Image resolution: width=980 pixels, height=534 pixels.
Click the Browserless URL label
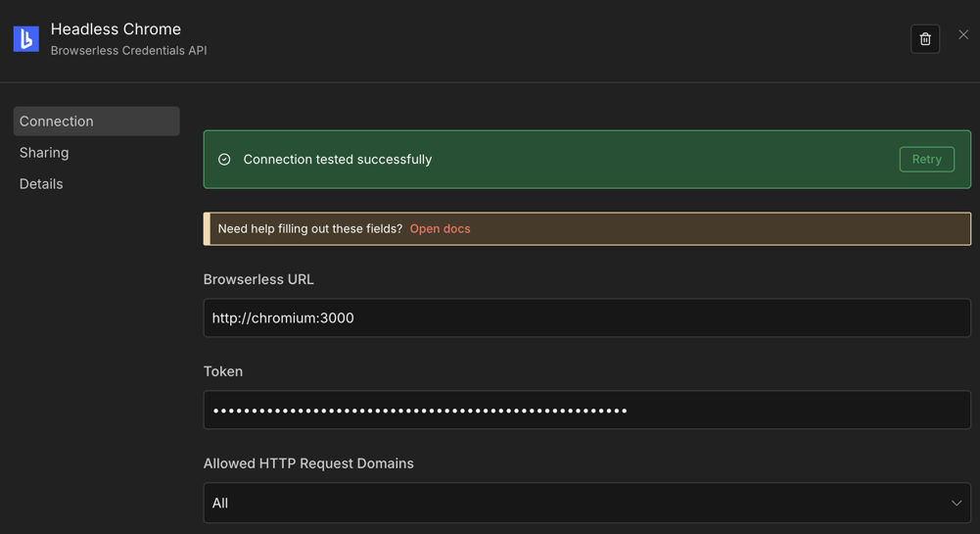pyautogui.click(x=258, y=279)
